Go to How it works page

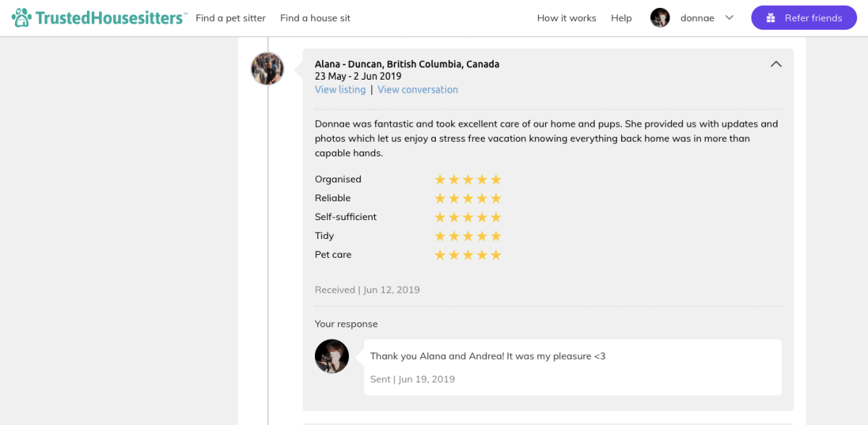566,18
